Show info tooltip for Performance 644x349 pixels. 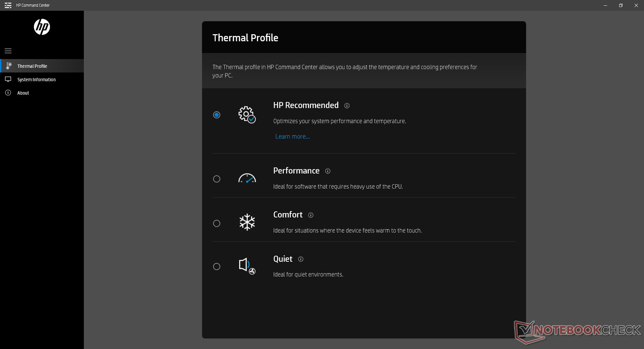(x=328, y=171)
